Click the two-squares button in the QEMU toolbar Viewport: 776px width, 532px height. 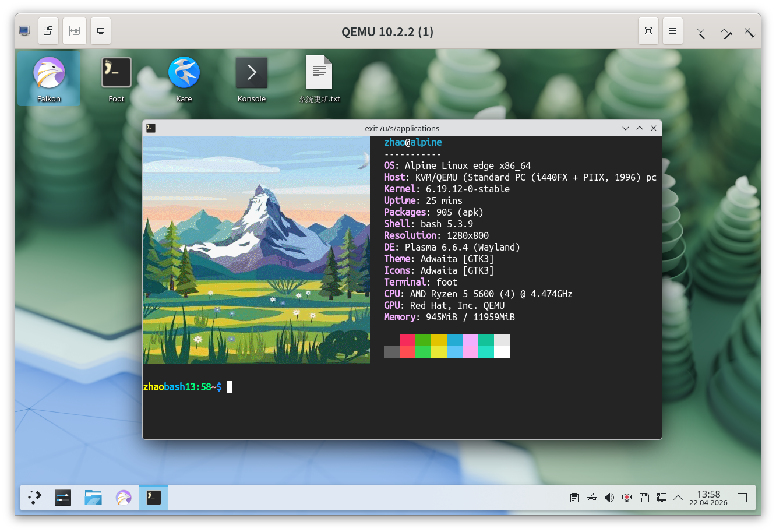click(x=48, y=31)
